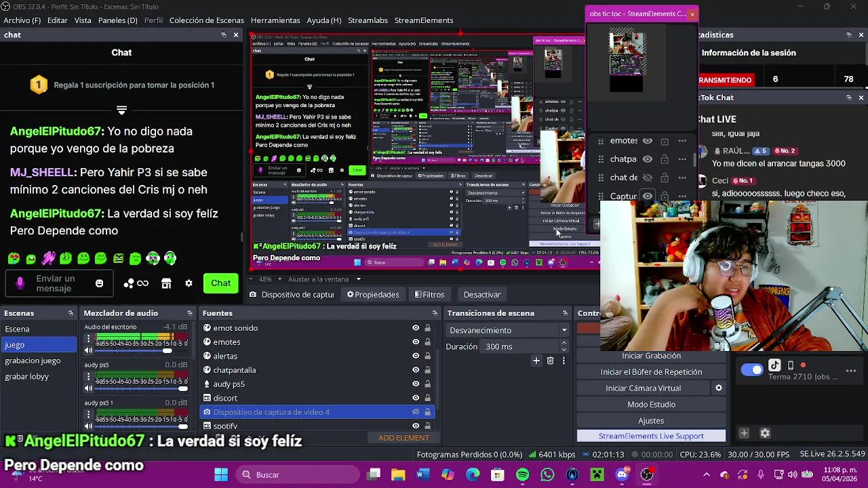Open Spotify from the taskbar
This screenshot has height=488, width=868.
(x=522, y=475)
